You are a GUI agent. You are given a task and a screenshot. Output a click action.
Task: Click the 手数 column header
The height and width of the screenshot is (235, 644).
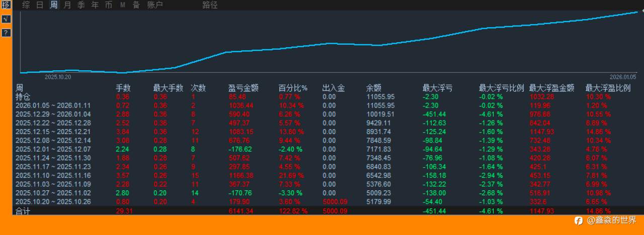click(123, 88)
